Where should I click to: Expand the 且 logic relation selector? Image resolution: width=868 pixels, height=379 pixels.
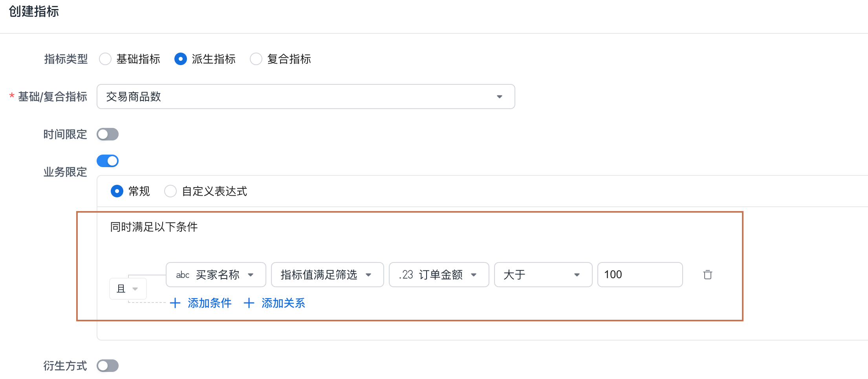[128, 289]
